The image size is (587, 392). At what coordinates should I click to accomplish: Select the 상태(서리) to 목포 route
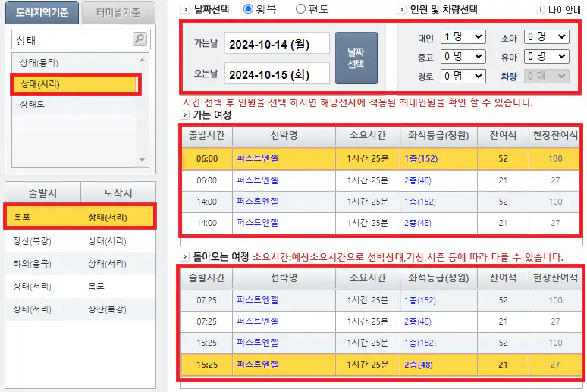80,287
